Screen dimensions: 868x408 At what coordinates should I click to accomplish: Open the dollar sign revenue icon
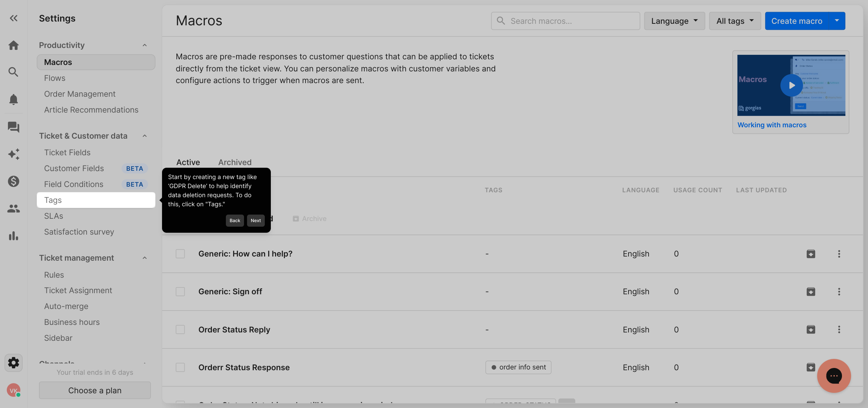tap(14, 181)
